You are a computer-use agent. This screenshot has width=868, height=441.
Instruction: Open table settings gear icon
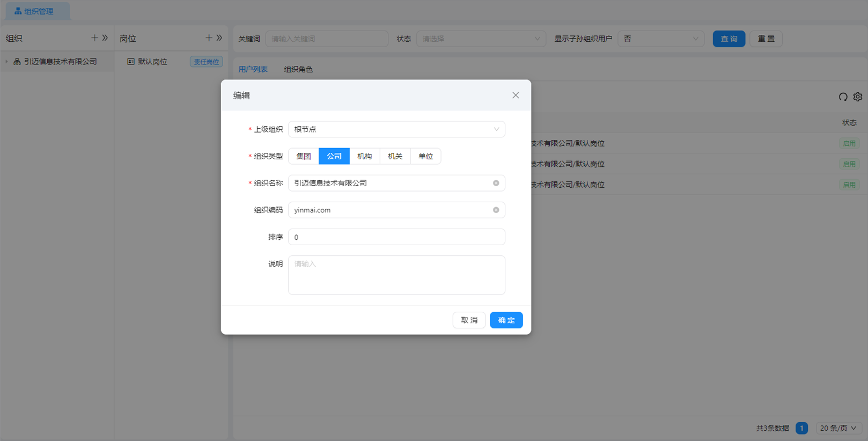coord(858,97)
